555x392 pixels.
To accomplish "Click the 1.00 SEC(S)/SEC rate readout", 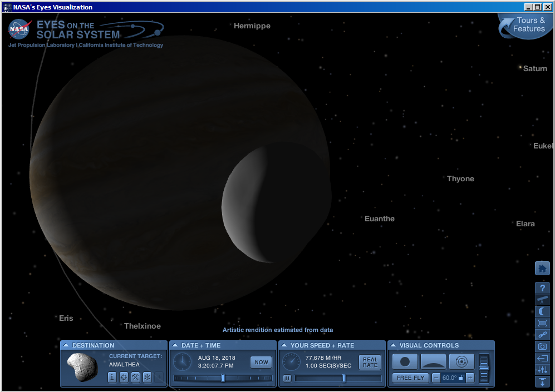I will pyautogui.click(x=328, y=365).
